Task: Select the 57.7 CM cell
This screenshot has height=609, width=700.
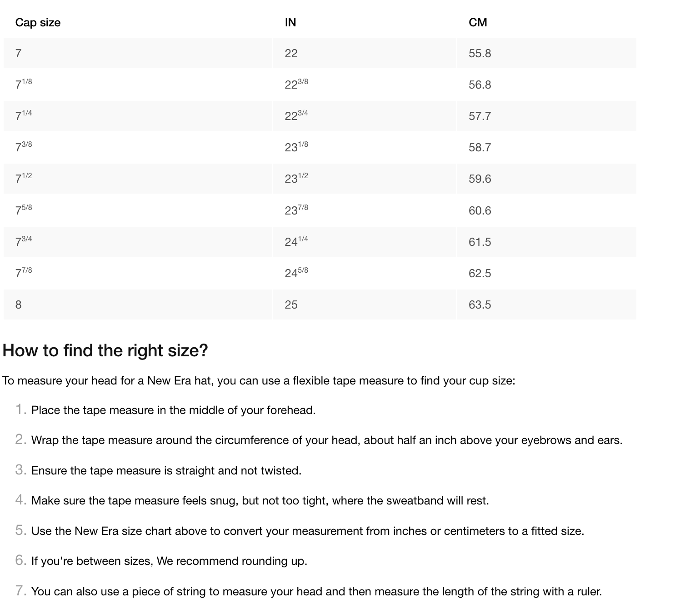Action: pyautogui.click(x=547, y=116)
